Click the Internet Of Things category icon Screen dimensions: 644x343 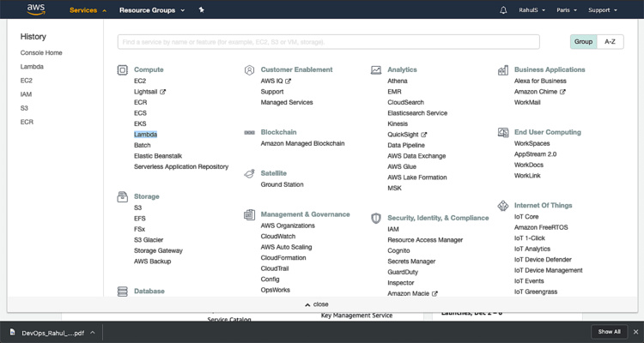[503, 206]
